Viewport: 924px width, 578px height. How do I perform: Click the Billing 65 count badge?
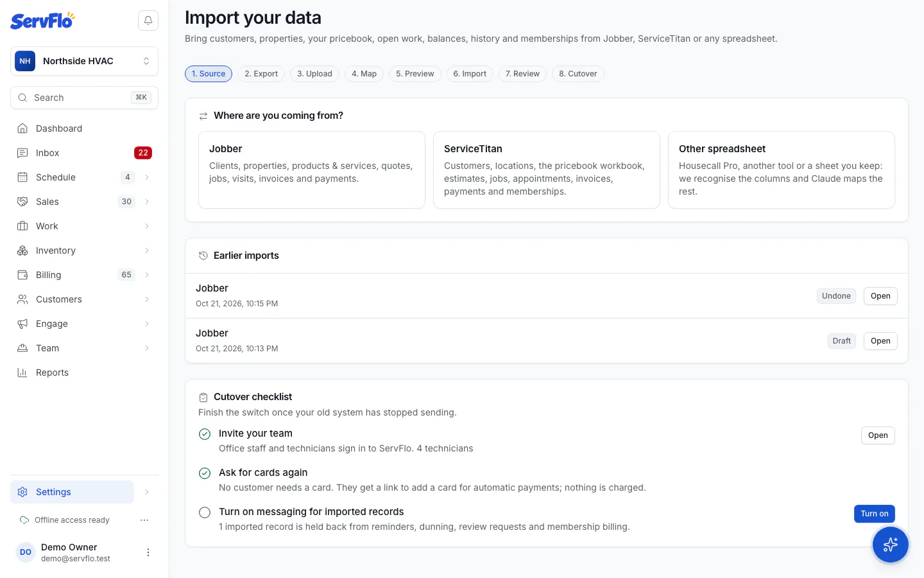[126, 275]
